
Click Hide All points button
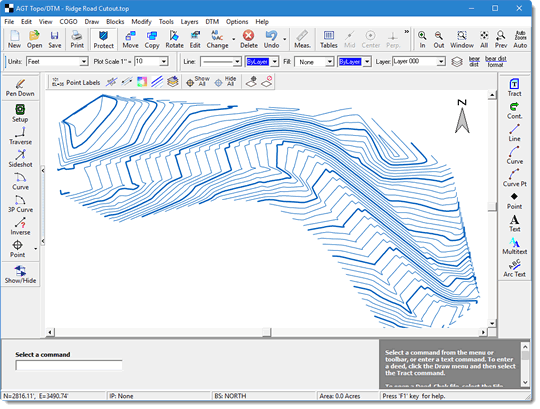tap(226, 82)
